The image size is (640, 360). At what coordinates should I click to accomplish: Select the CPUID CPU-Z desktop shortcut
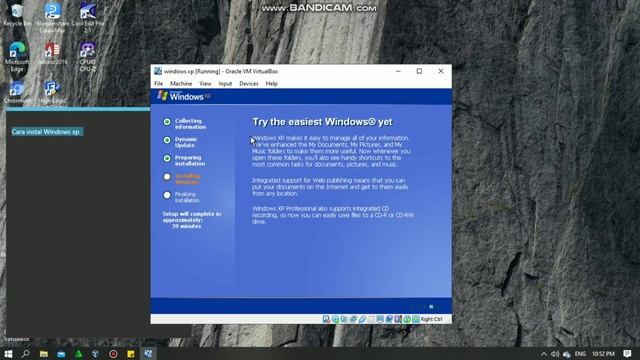pos(88,56)
